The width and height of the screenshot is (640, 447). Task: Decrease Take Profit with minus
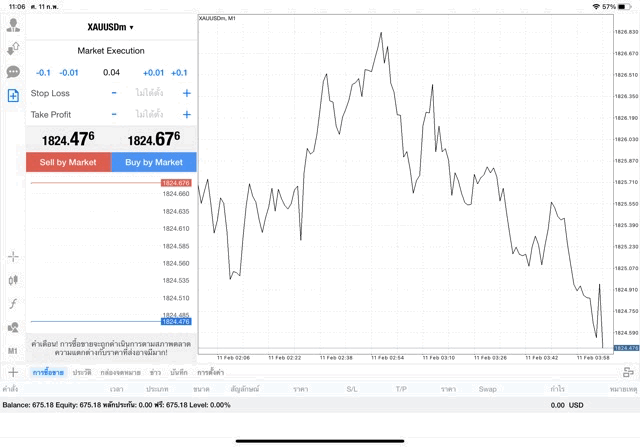click(114, 115)
